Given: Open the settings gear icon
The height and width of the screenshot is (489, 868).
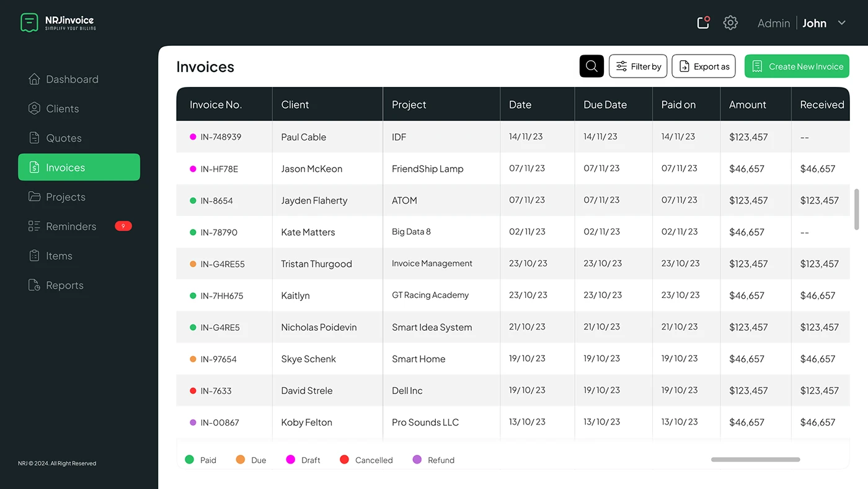Looking at the screenshot, I should (730, 23).
